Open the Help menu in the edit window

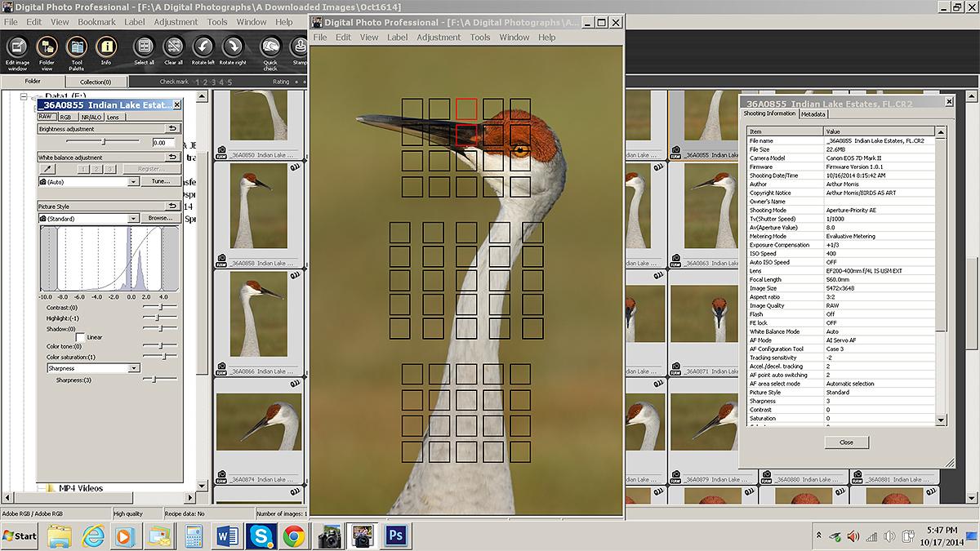coord(547,38)
